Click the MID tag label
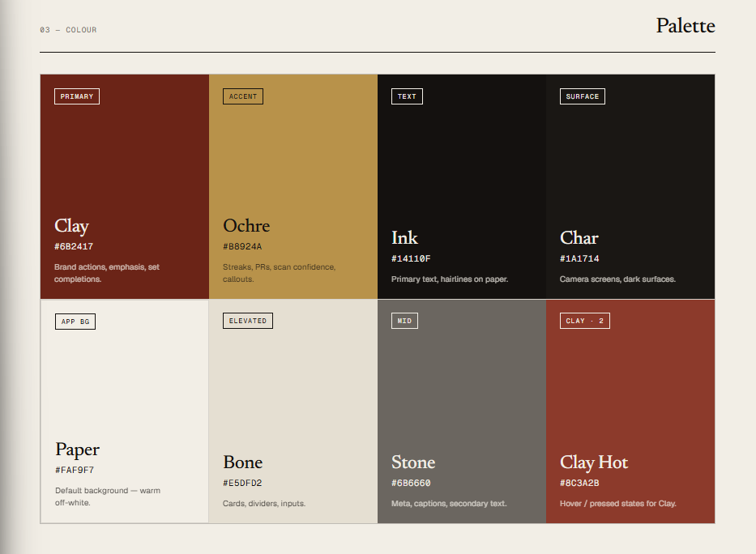This screenshot has height=554, width=756. 404,321
